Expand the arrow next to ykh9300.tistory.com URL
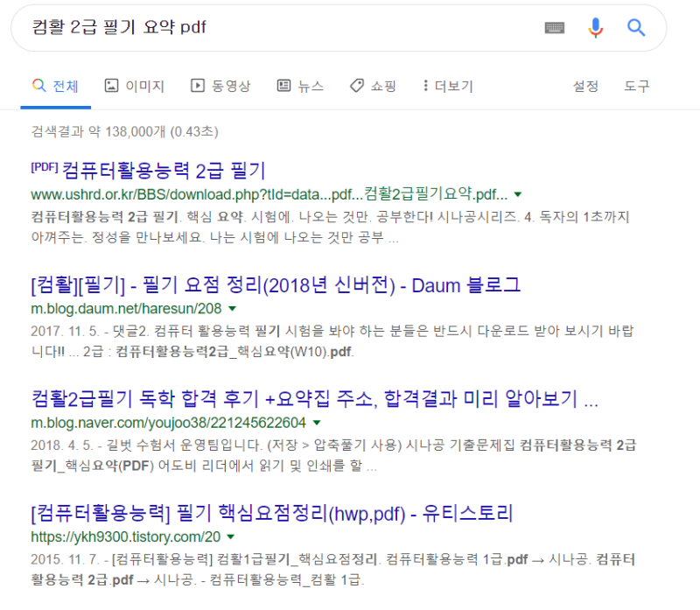700x610 pixels. [231, 536]
